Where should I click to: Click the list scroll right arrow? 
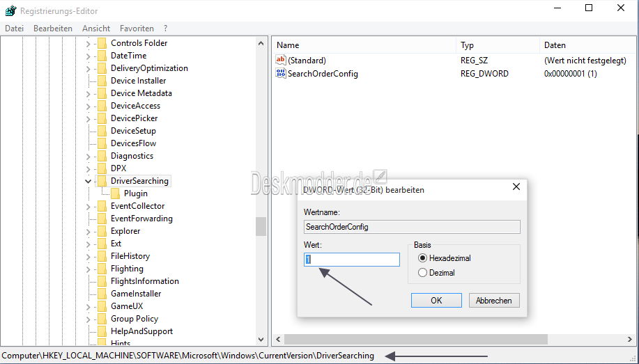pos(630,339)
